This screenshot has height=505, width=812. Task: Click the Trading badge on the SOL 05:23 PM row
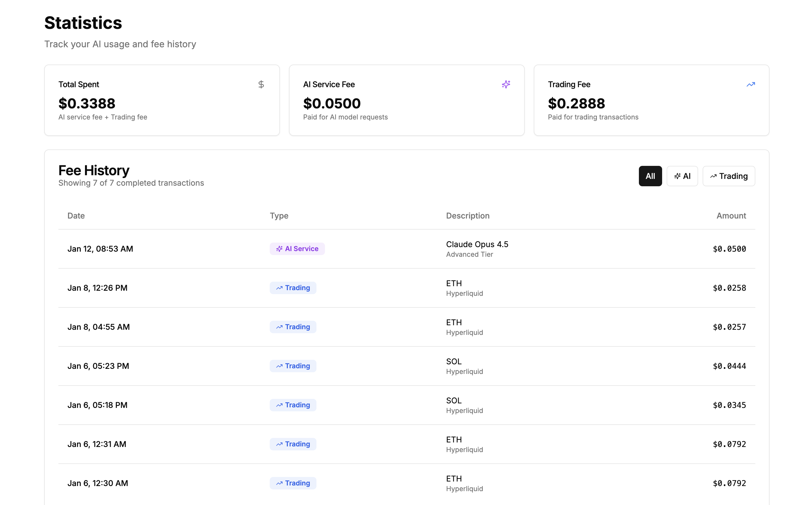pyautogui.click(x=293, y=366)
